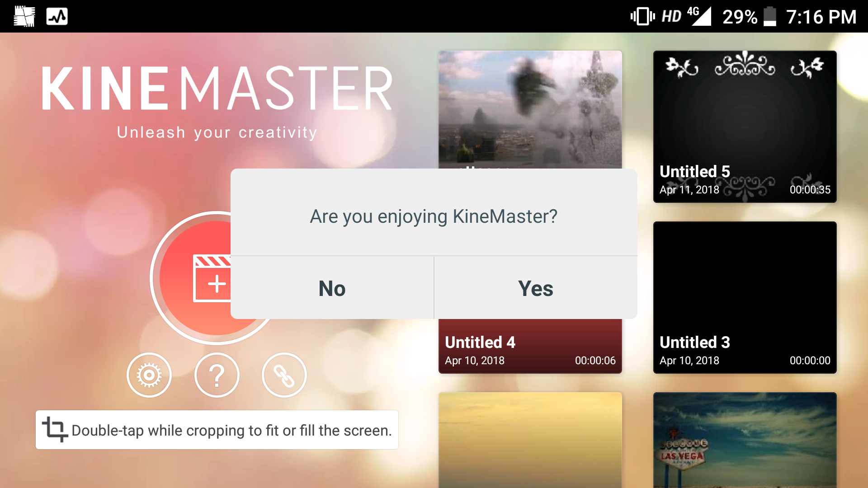The height and width of the screenshot is (488, 868).
Task: Tap the KINEMASTER logo
Action: tap(217, 89)
